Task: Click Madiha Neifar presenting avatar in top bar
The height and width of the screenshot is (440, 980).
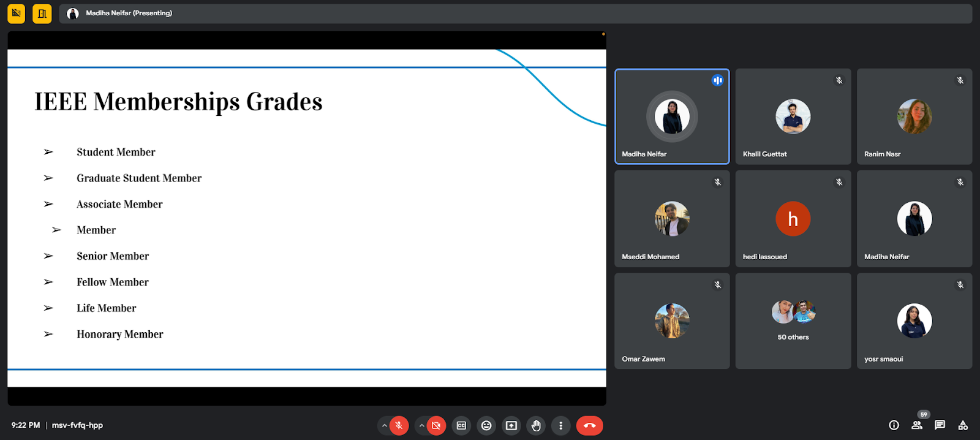Action: tap(73, 13)
